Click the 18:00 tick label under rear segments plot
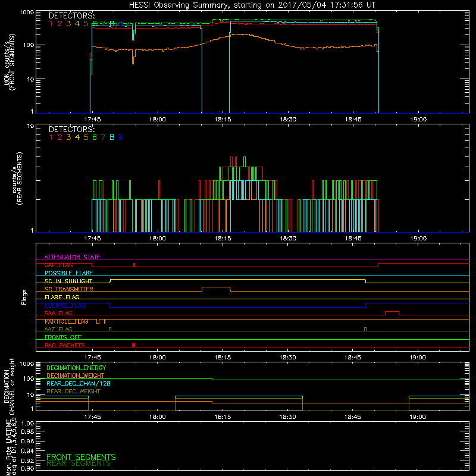Screen dimensions: 476x476 click(x=158, y=239)
